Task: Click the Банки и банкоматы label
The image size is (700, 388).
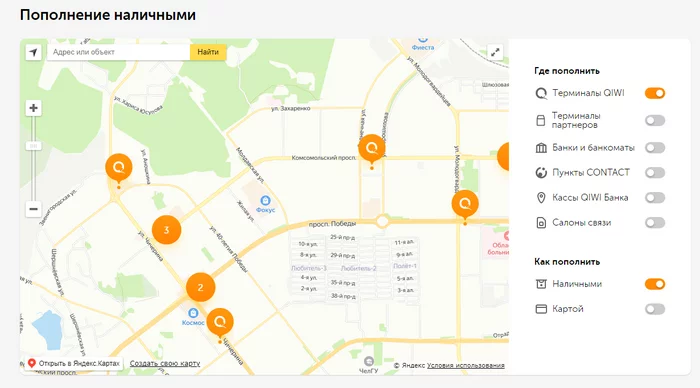Action: [x=593, y=147]
